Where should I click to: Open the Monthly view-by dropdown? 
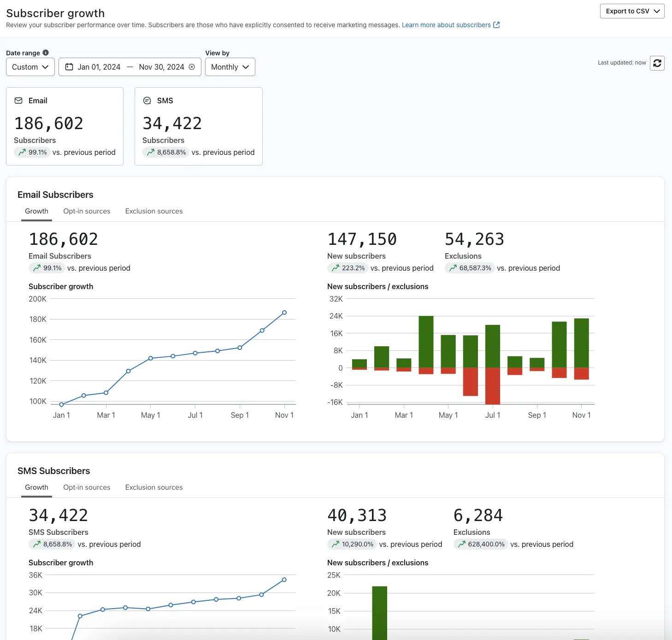point(230,67)
